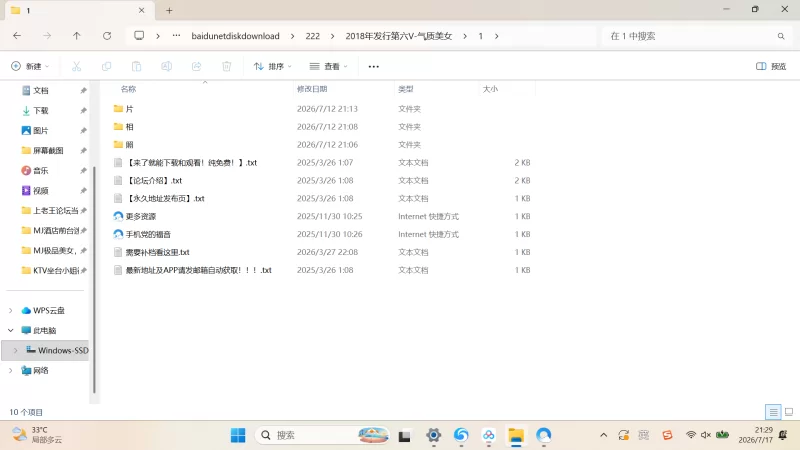Click chevron after baidunetdiskdownload breadcrumb

292,36
